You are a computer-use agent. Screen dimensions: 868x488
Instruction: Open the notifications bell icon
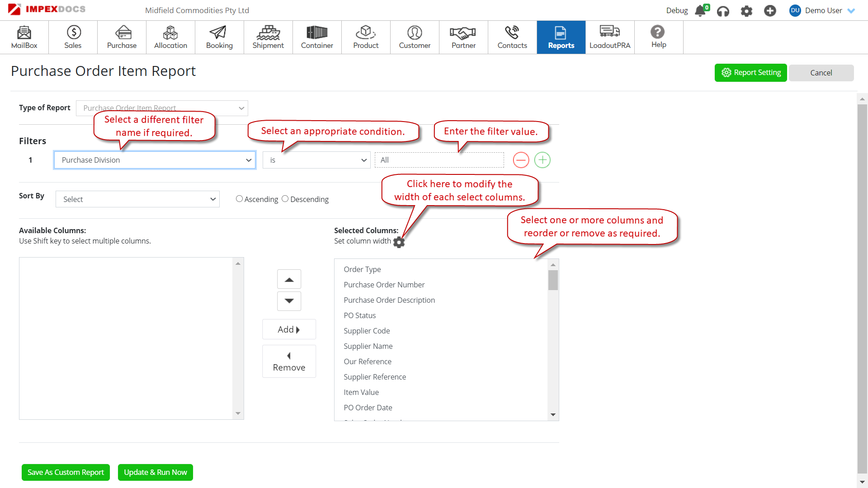coord(700,10)
